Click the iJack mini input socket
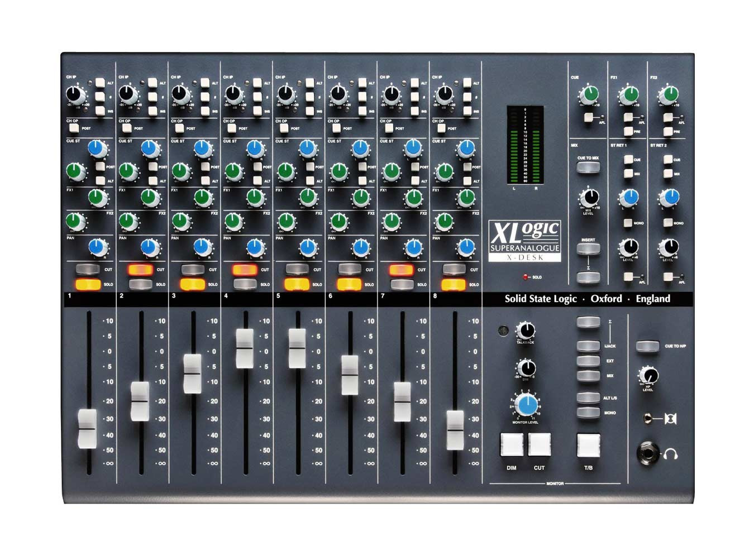The width and height of the screenshot is (754, 560). tap(648, 418)
